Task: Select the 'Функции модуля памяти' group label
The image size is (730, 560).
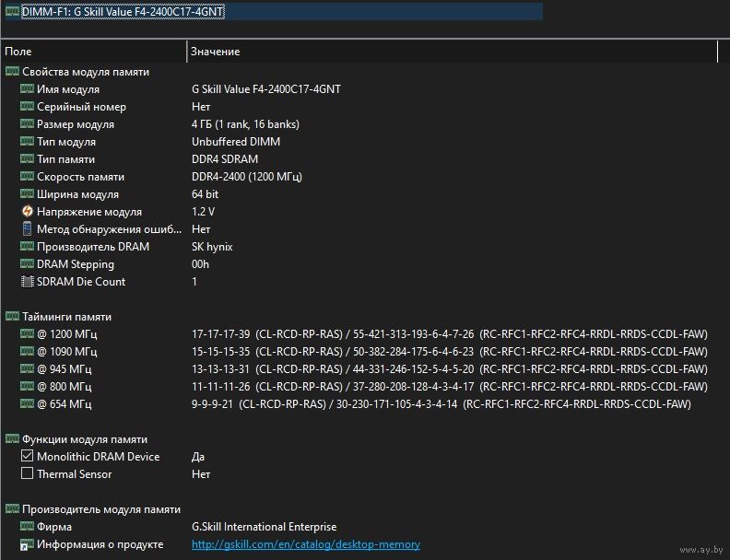Action: point(85,439)
